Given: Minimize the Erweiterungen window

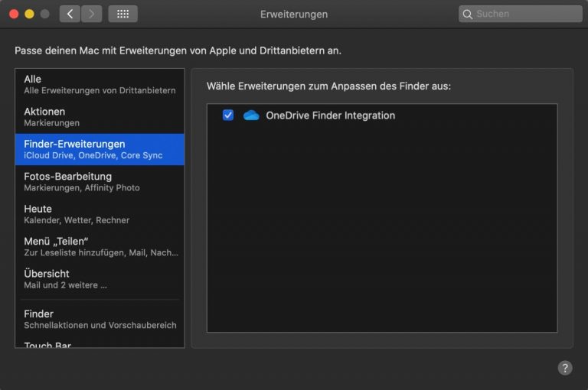Looking at the screenshot, I should (29, 14).
